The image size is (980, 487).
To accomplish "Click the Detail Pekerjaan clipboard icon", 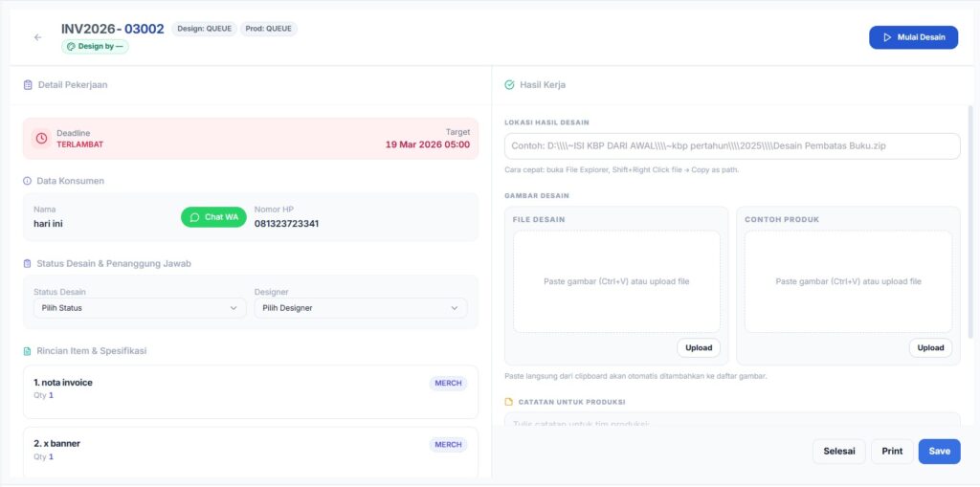I will click(28, 85).
